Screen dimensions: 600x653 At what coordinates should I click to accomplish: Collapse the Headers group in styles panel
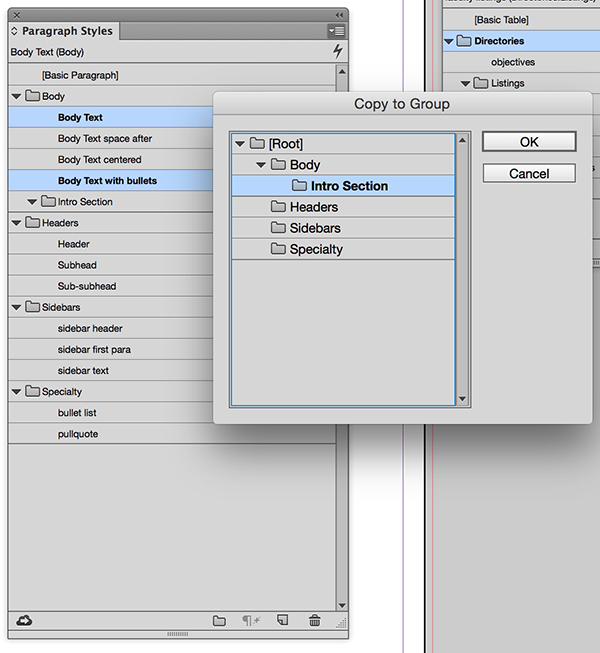tap(16, 223)
